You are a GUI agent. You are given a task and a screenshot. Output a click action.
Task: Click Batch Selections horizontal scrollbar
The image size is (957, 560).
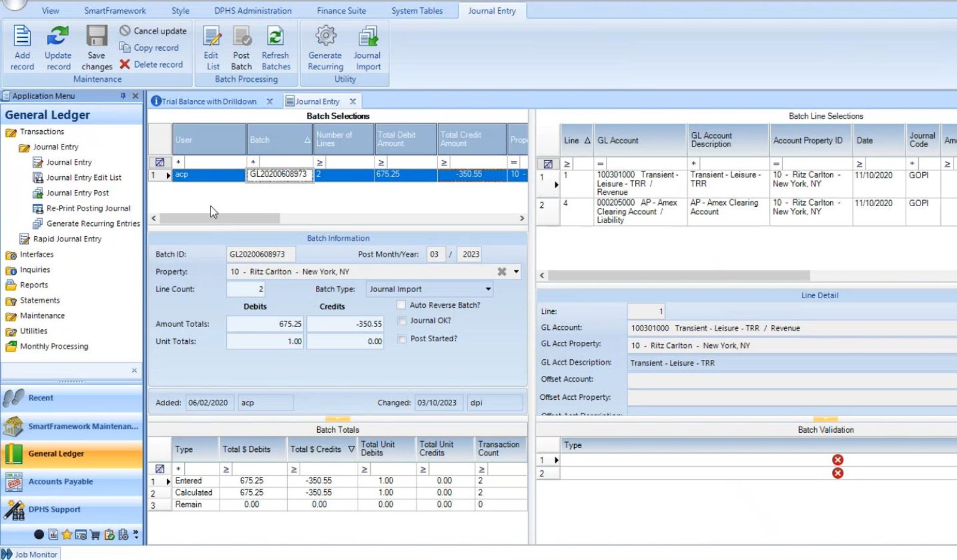[x=220, y=219]
